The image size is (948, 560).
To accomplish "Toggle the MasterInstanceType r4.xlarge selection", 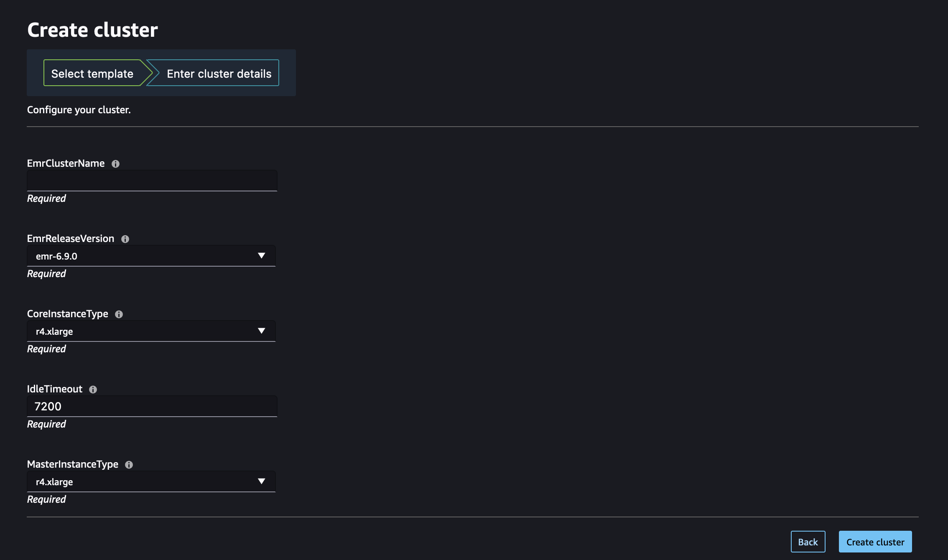I will (150, 481).
